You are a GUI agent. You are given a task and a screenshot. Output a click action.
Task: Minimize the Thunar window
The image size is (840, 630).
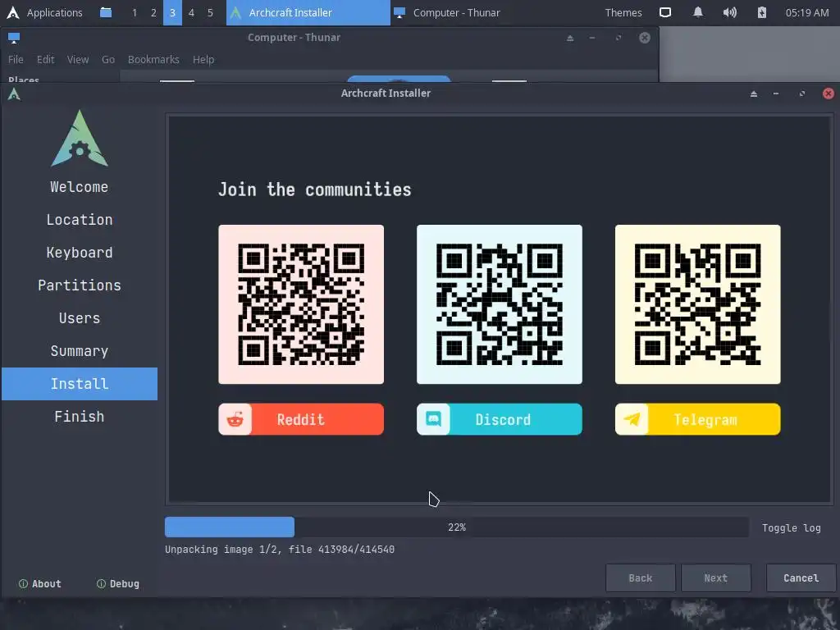pyautogui.click(x=592, y=38)
